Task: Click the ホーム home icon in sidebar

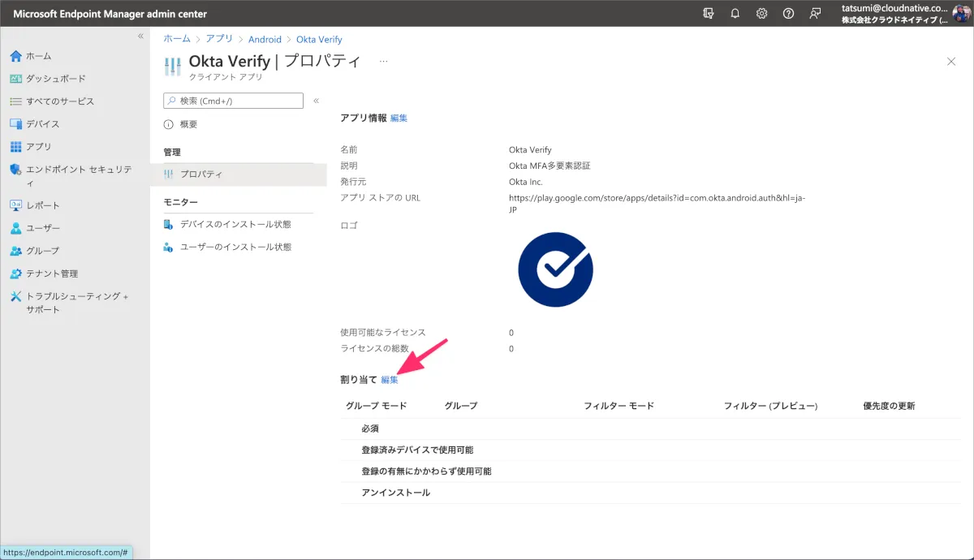Action: pos(15,56)
